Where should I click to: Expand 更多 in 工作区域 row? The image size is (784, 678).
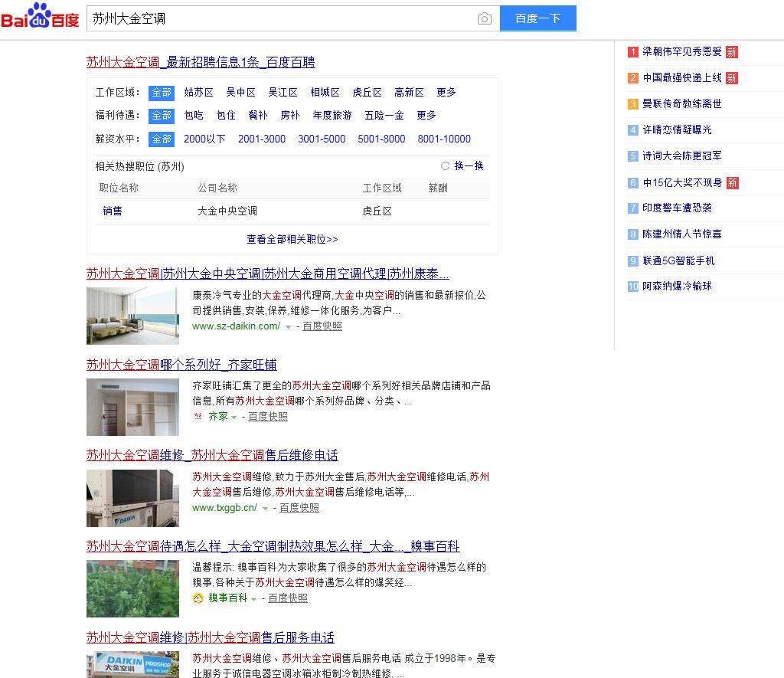pos(446,93)
